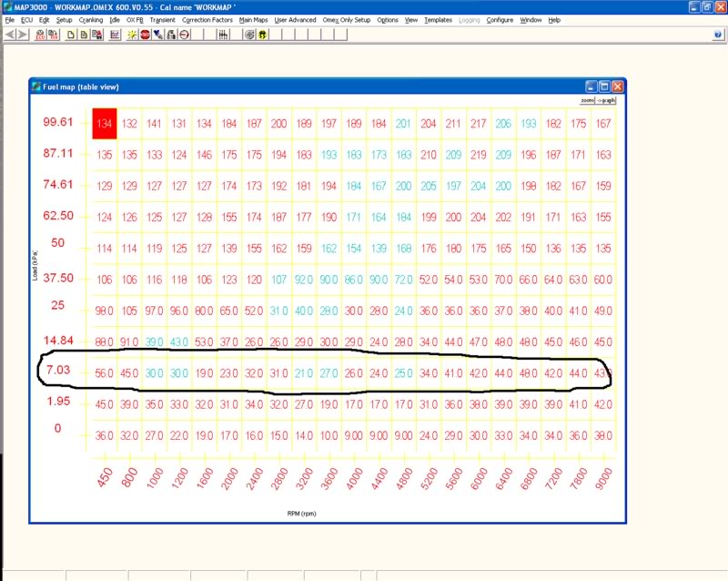Open the Correction Factors menu

coord(207,19)
